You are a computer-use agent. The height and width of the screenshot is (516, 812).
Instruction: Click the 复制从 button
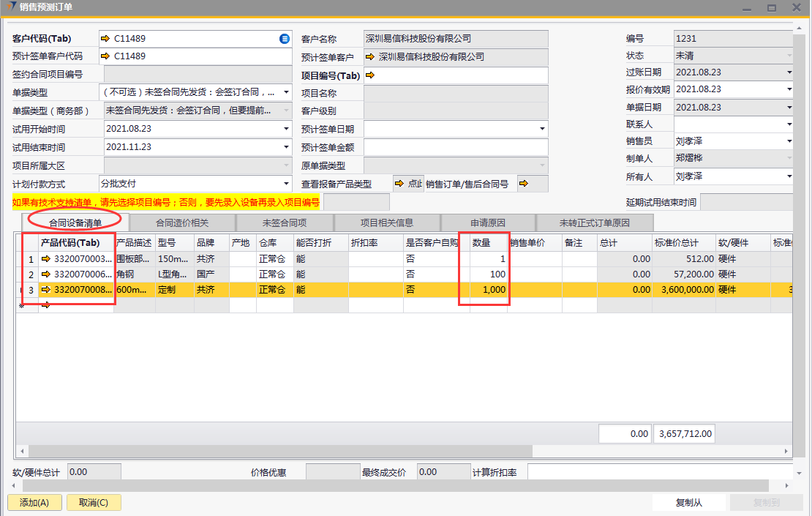pos(688,503)
